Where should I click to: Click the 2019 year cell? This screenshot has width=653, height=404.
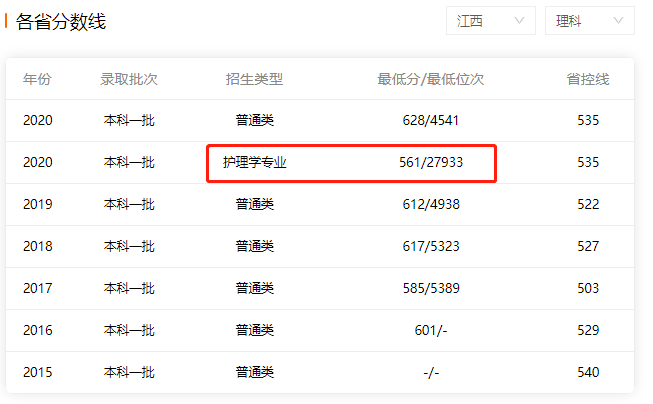click(x=37, y=204)
